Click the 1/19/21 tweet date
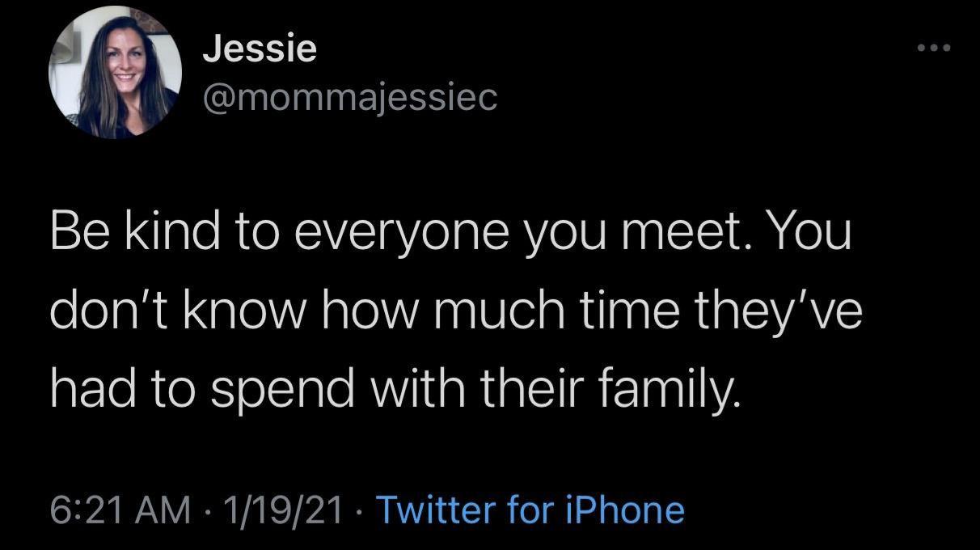 (283, 510)
